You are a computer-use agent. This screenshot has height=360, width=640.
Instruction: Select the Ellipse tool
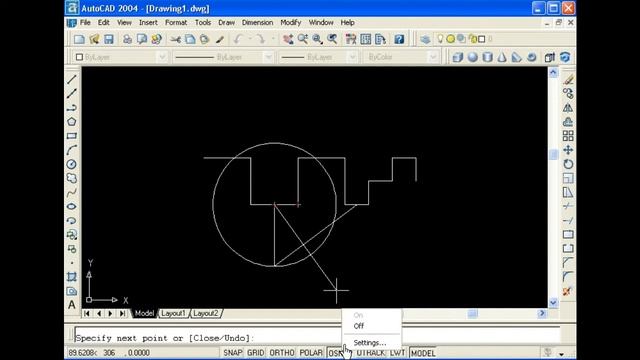pos(72,207)
